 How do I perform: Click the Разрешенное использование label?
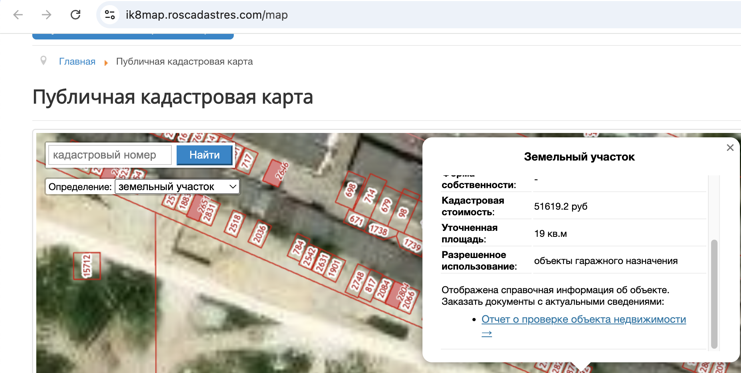tap(479, 260)
